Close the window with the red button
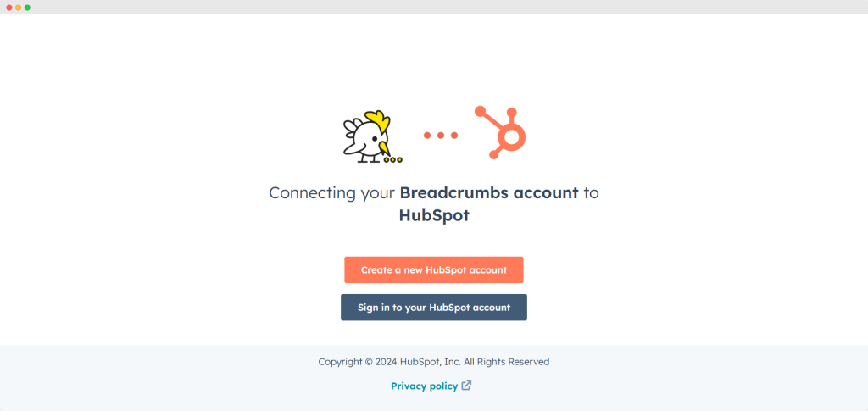Image resolution: width=868 pixels, height=411 pixels. (x=9, y=7)
